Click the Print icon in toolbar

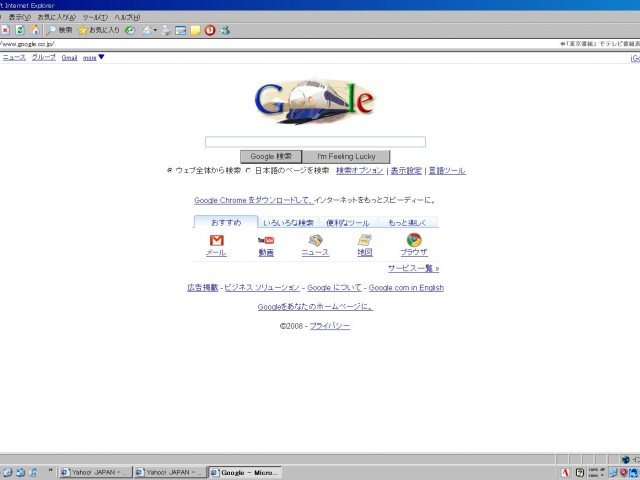click(166, 30)
